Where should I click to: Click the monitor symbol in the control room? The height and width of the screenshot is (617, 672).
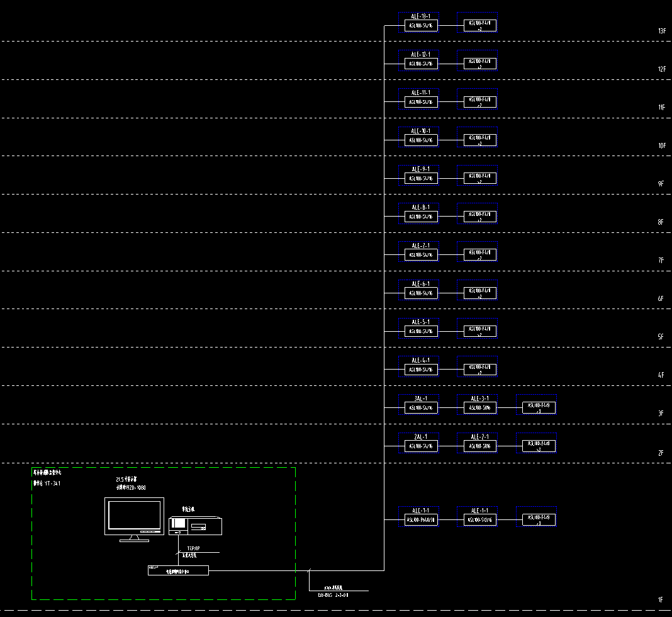(x=134, y=516)
